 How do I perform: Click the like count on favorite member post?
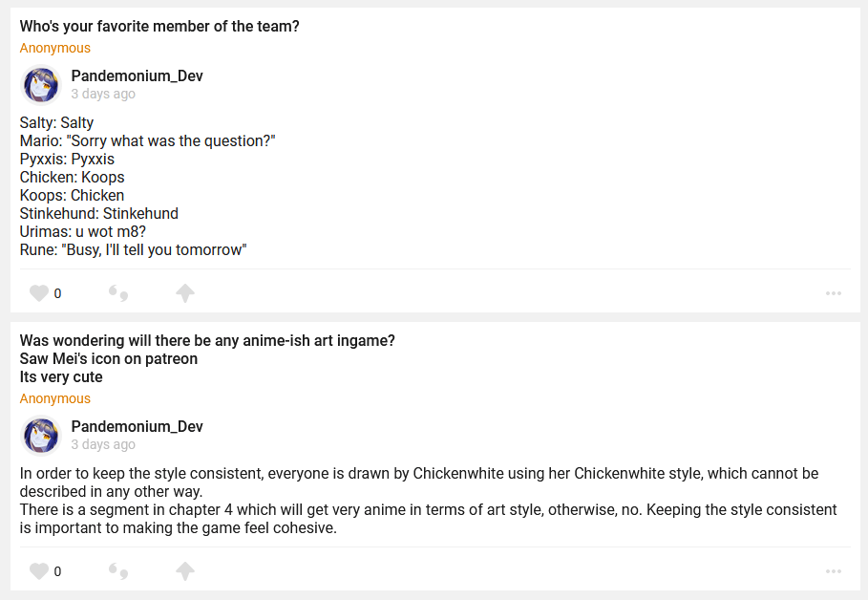click(57, 293)
